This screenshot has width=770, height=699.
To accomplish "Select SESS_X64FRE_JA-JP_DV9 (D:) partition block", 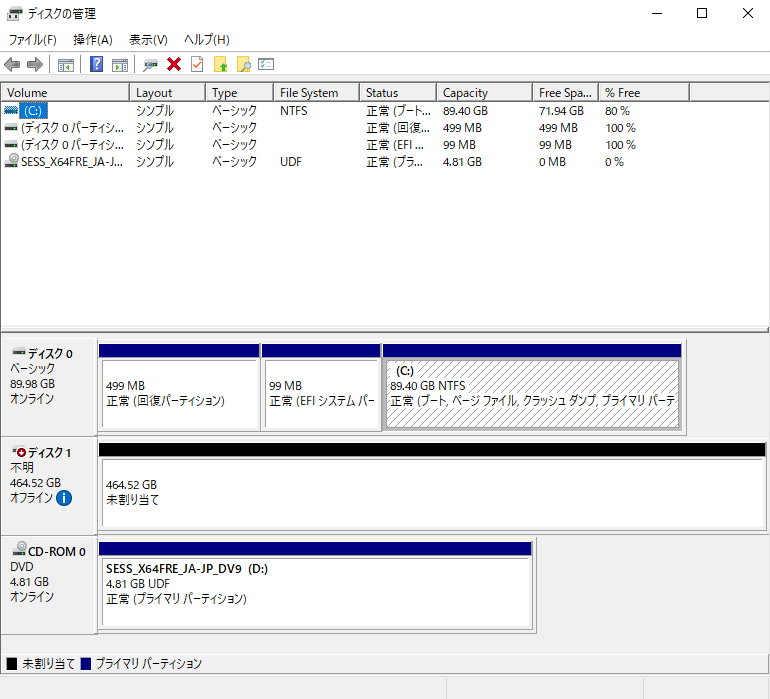I will click(x=315, y=586).
